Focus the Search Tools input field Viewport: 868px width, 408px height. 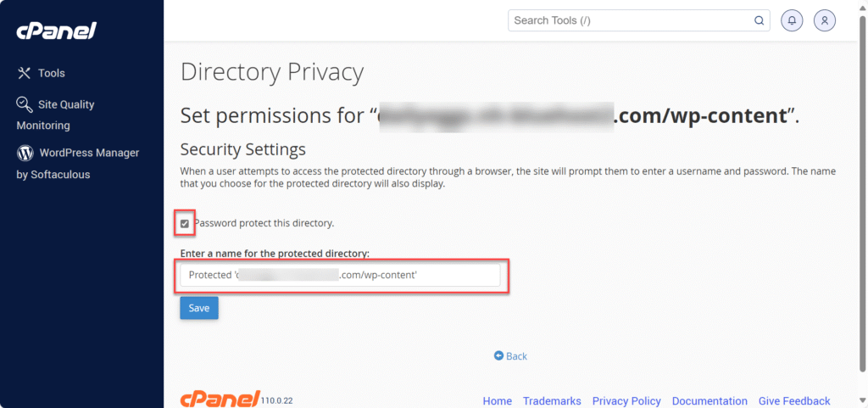632,21
